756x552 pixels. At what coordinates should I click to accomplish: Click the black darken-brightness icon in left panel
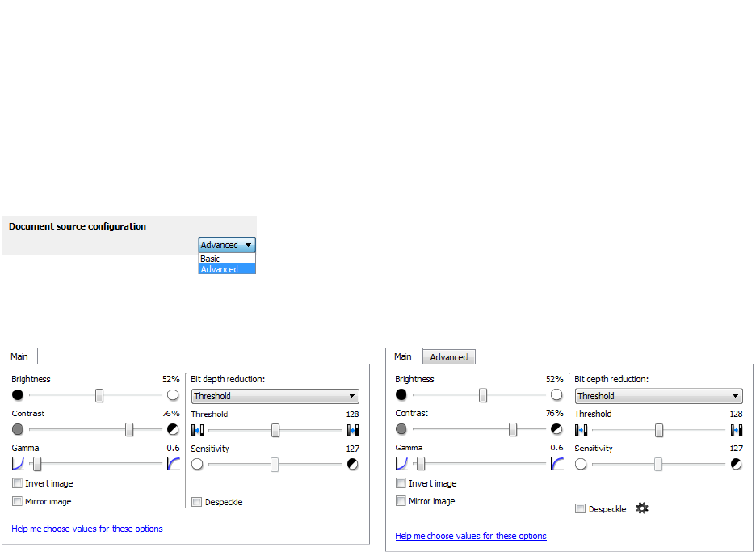[17, 395]
